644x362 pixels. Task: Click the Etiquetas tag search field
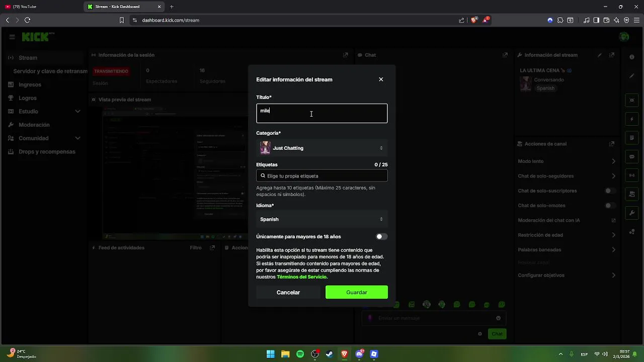(322, 175)
